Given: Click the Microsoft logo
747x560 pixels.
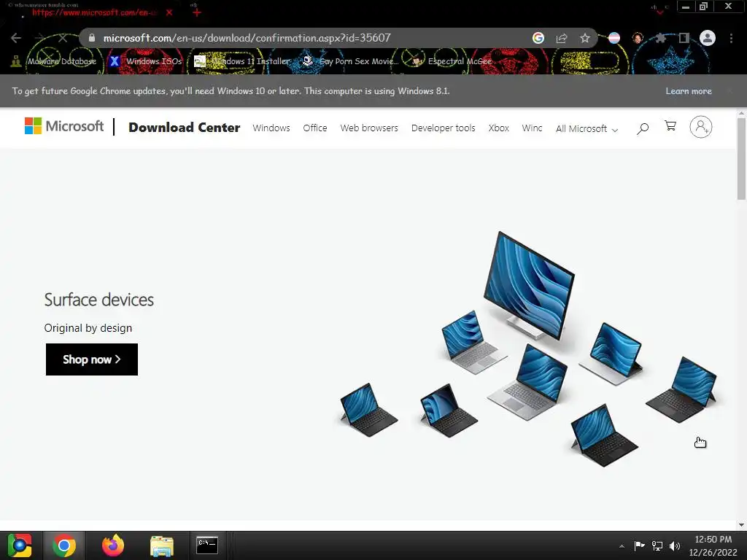Looking at the screenshot, I should click(64, 126).
